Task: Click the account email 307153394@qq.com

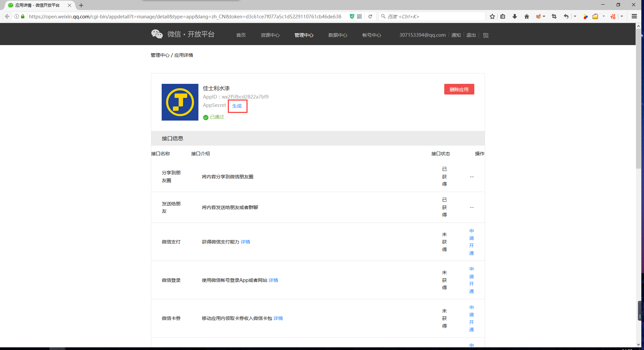Action: [x=422, y=35]
